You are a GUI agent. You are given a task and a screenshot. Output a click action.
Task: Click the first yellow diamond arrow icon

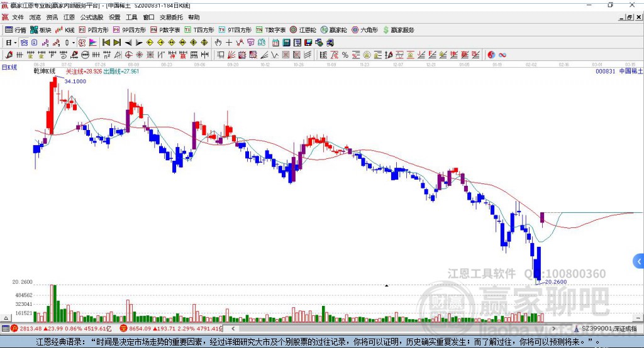click(150, 43)
